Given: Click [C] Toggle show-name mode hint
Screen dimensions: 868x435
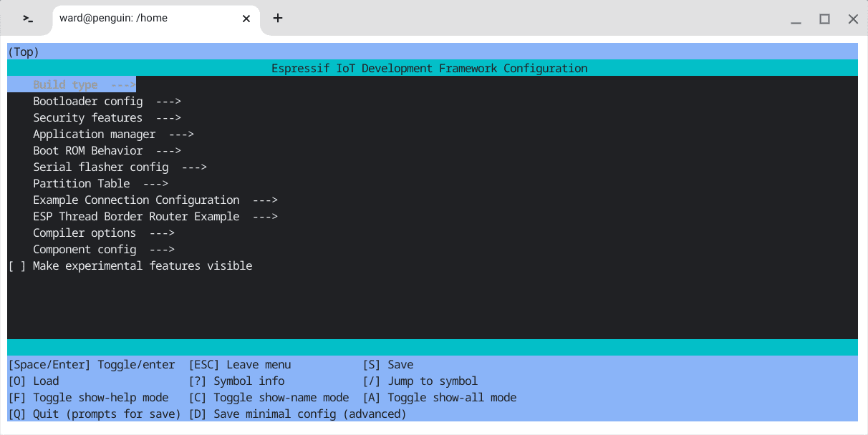Looking at the screenshot, I should (269, 398).
